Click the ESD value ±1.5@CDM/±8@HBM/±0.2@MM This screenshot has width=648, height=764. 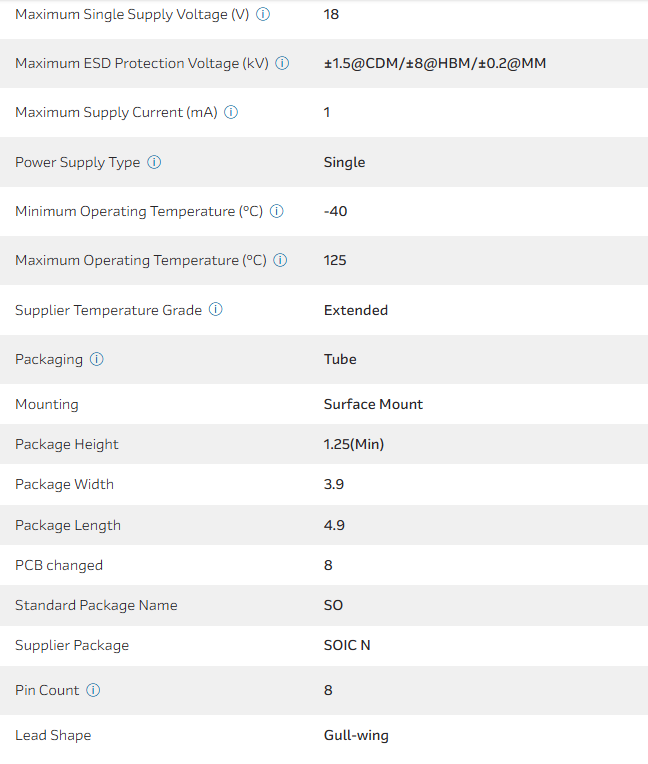point(434,63)
